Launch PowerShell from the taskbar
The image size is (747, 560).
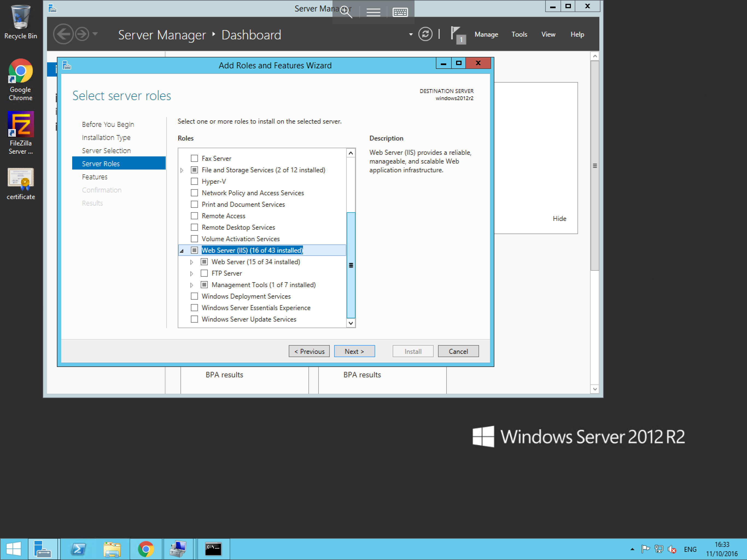click(x=78, y=549)
